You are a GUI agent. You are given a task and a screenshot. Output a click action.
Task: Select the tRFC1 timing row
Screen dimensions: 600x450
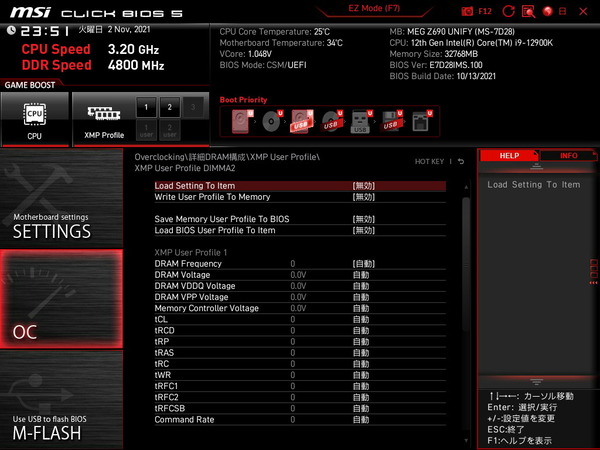click(x=300, y=386)
